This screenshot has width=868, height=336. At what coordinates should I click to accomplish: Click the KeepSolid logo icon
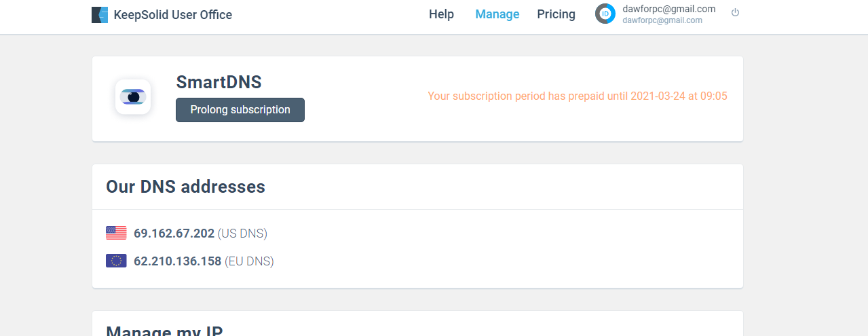[100, 15]
